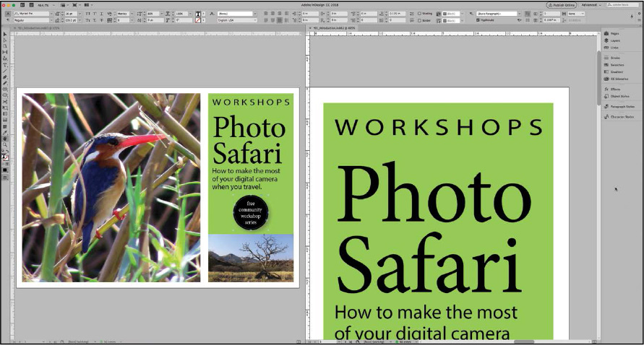The height and width of the screenshot is (345, 644).
Task: Click the fill color swatch in toolbar
Action: [4, 157]
